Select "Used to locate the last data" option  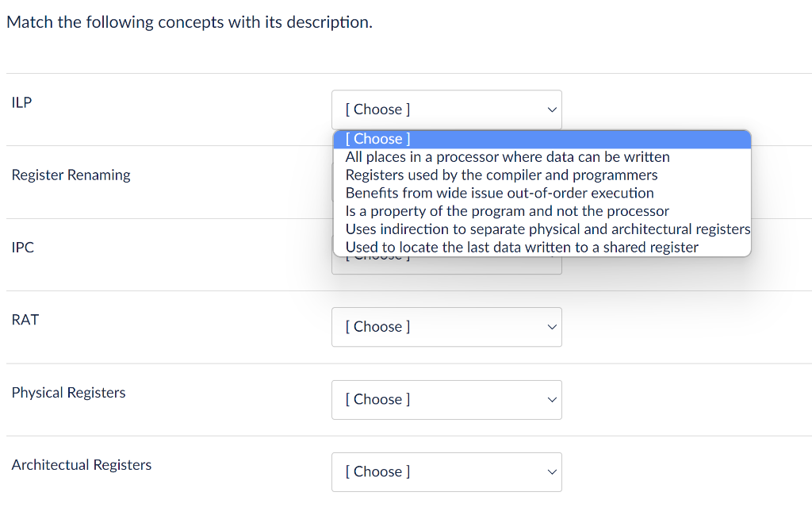522,248
